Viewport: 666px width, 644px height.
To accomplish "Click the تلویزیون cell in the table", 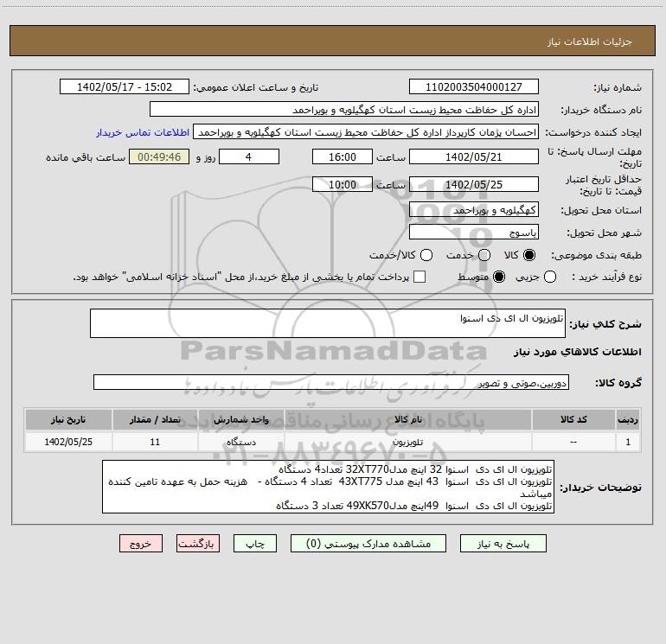I will point(407,442).
